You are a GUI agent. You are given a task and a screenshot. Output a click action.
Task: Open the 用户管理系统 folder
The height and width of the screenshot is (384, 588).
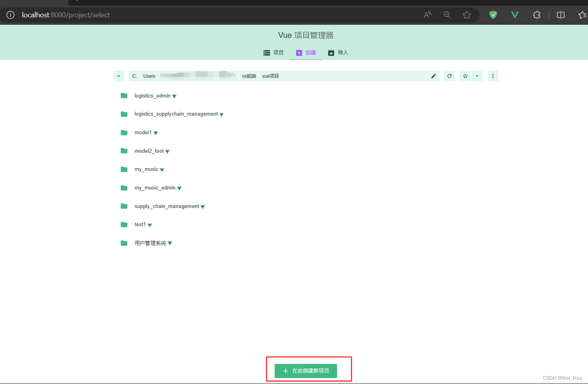[x=150, y=243]
